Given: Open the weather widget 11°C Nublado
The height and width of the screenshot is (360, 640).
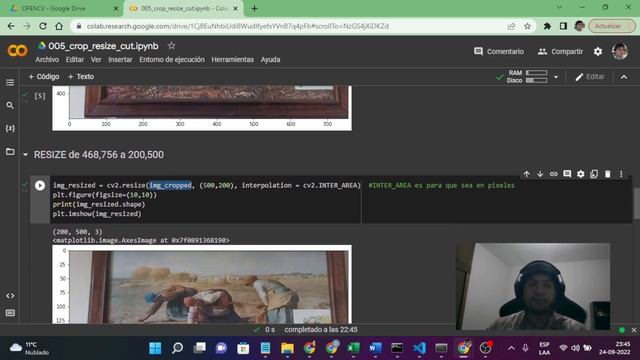Looking at the screenshot, I should click(29, 348).
